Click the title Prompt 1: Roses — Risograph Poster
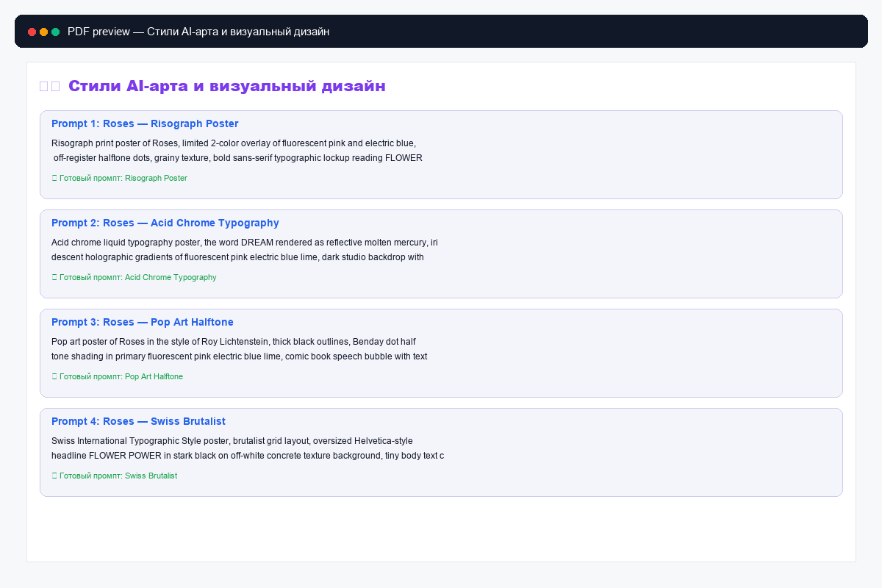 click(145, 123)
